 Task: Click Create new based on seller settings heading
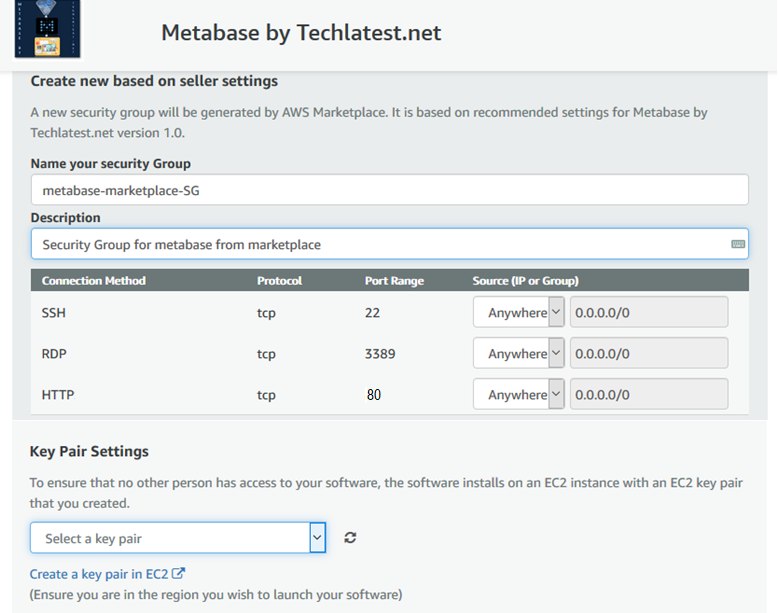(155, 81)
